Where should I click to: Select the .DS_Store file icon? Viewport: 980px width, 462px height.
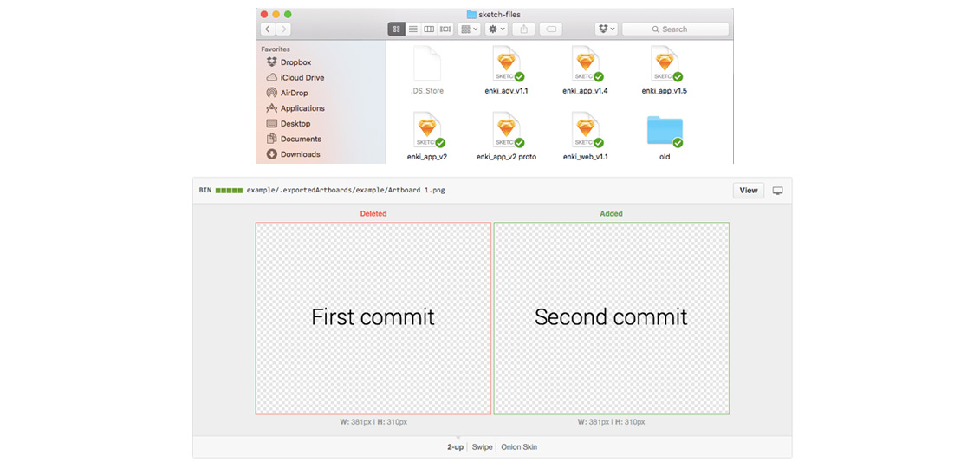[427, 63]
